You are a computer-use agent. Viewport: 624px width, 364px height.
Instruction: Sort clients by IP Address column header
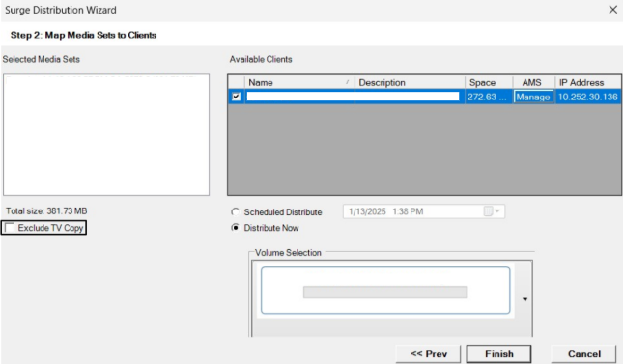point(588,82)
